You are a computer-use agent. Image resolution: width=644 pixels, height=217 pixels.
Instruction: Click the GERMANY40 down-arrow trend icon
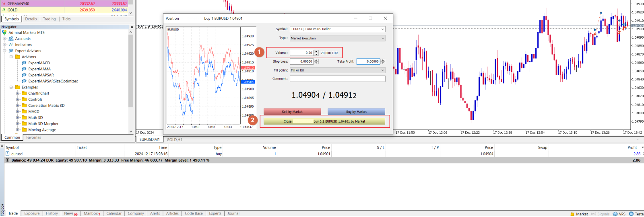pyautogui.click(x=4, y=4)
